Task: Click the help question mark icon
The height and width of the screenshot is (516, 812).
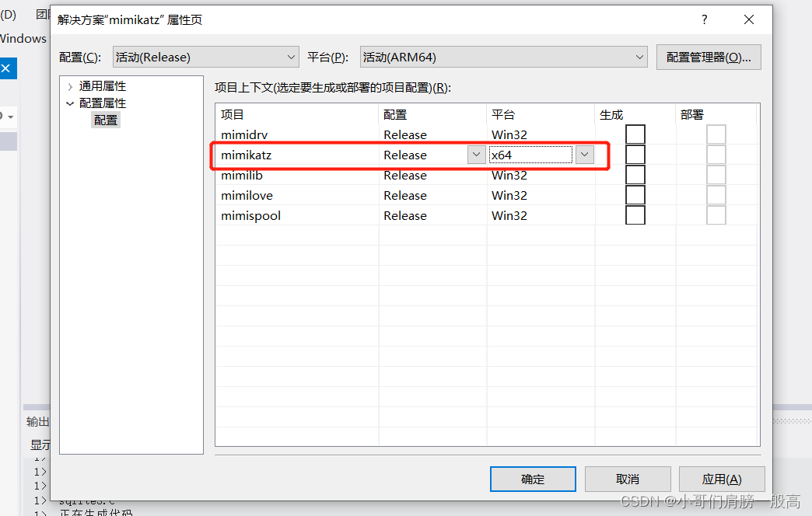Action: (x=705, y=19)
